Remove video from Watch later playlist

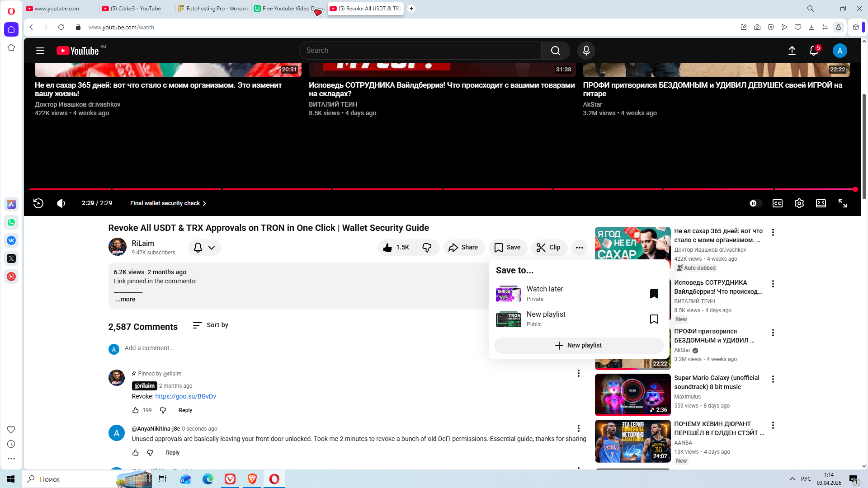point(654,294)
